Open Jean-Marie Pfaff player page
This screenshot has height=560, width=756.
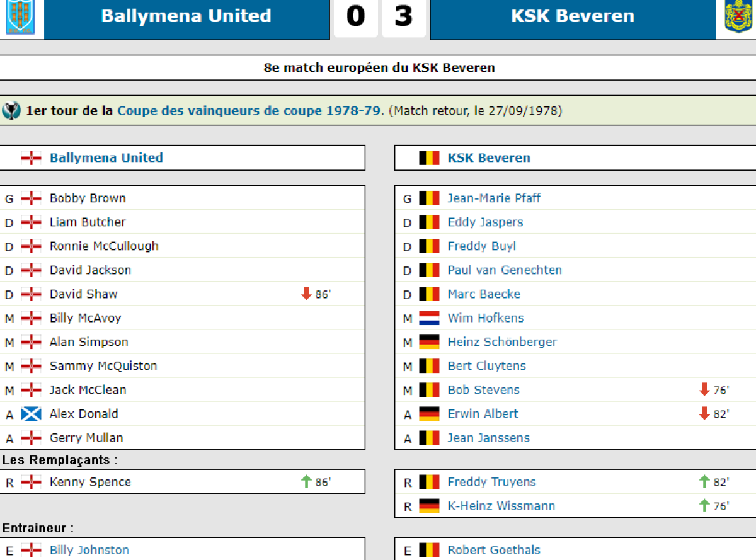pyautogui.click(x=494, y=198)
